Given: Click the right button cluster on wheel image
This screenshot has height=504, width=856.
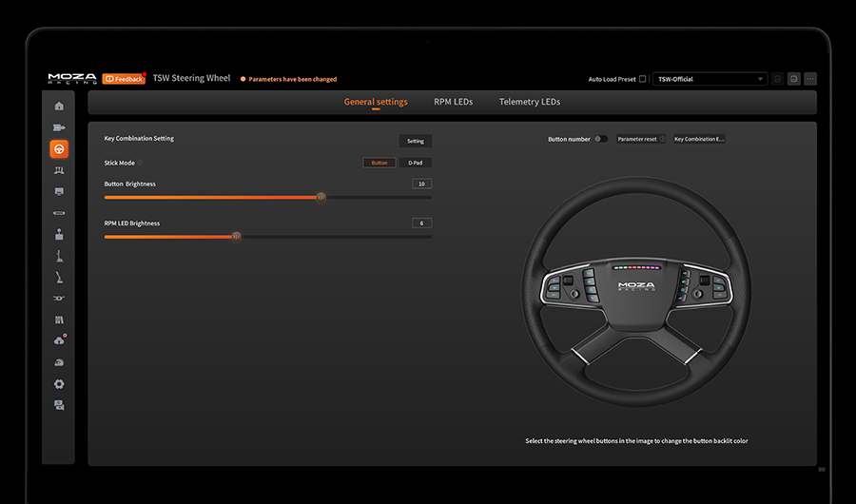Looking at the screenshot, I should point(702,284).
